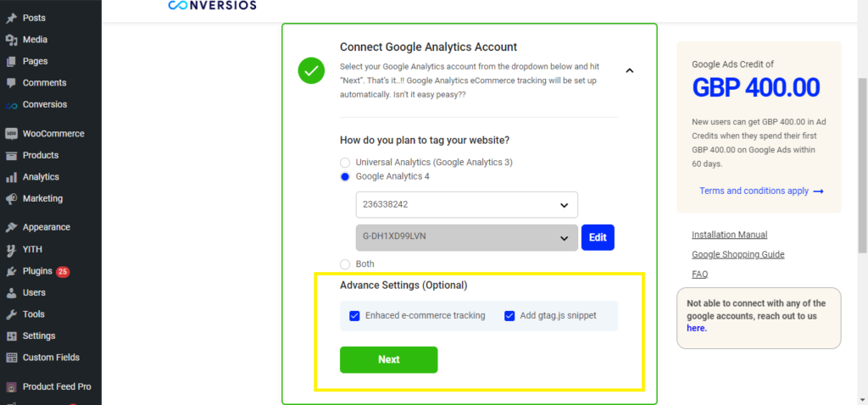The image size is (868, 405).
Task: Click the Product Feed Pro icon
Action: [x=11, y=386]
